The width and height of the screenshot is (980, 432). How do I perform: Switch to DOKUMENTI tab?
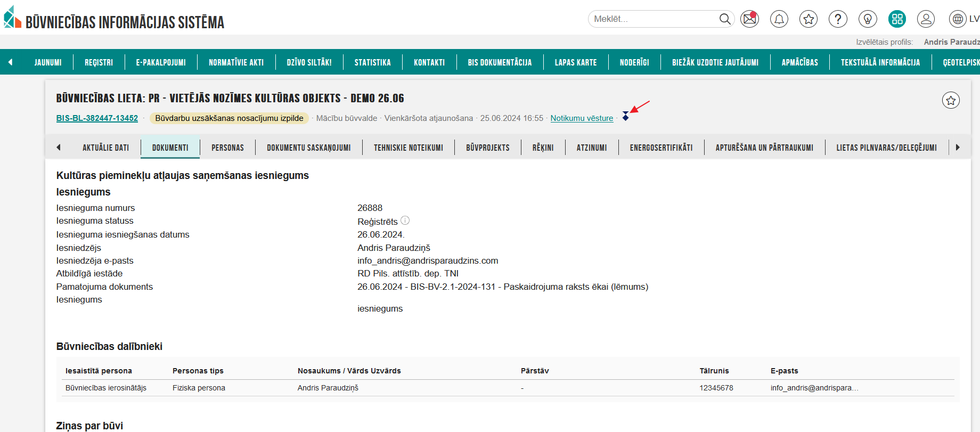[170, 148]
